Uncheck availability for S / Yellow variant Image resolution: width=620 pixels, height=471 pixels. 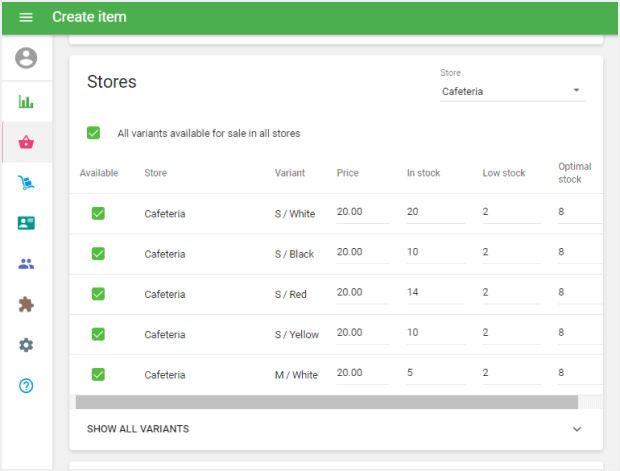(x=98, y=334)
